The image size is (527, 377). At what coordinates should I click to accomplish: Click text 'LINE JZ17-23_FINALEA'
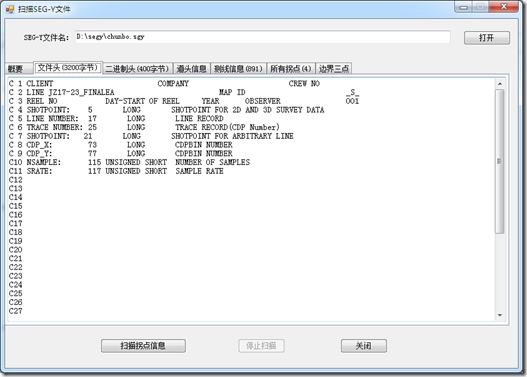(70, 92)
